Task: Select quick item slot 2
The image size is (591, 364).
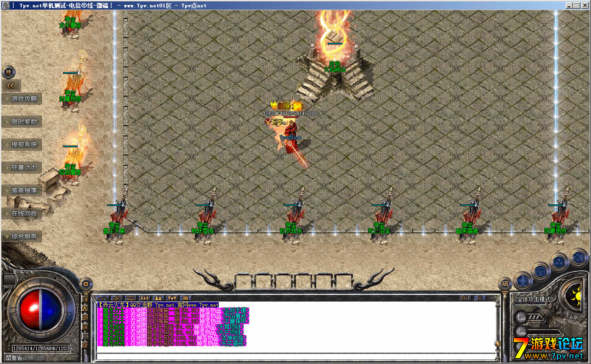Action: click(x=263, y=281)
